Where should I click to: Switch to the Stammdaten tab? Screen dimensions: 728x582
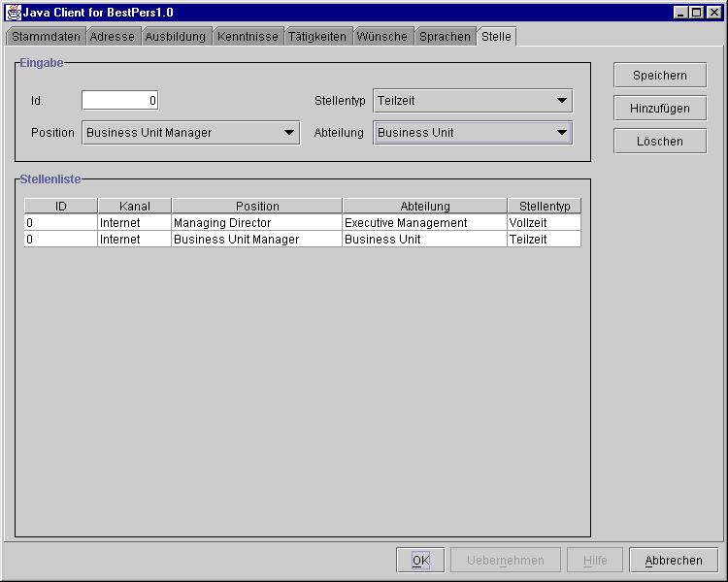pos(46,37)
